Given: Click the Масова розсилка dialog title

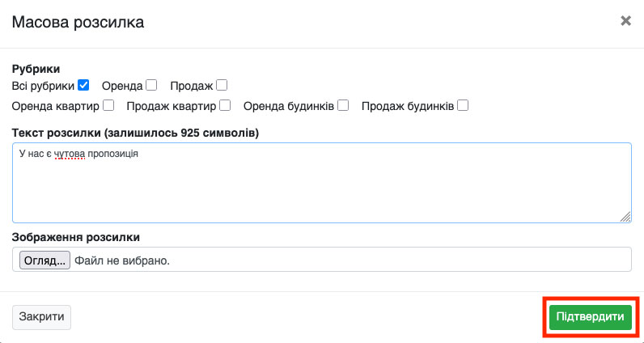Looking at the screenshot, I should (78, 22).
